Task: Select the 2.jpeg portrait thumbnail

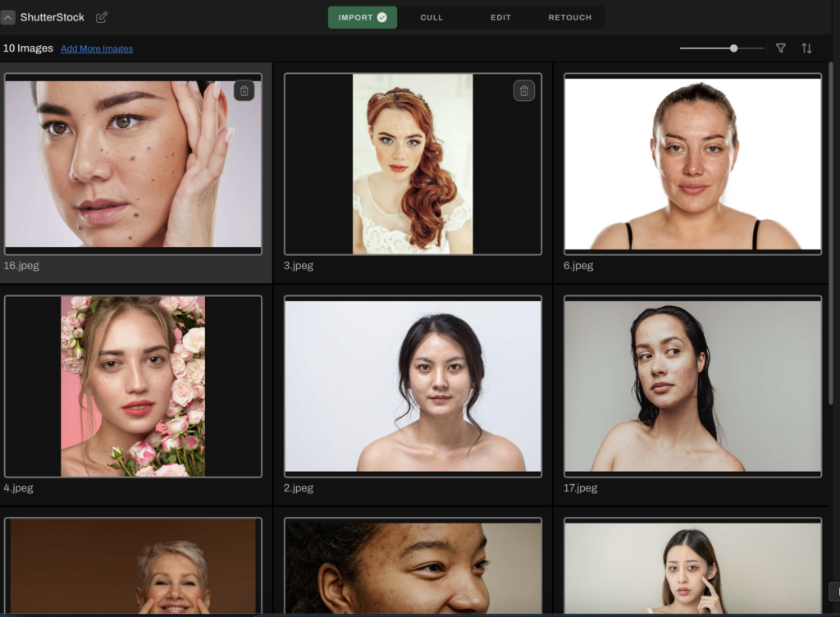Action: point(413,385)
